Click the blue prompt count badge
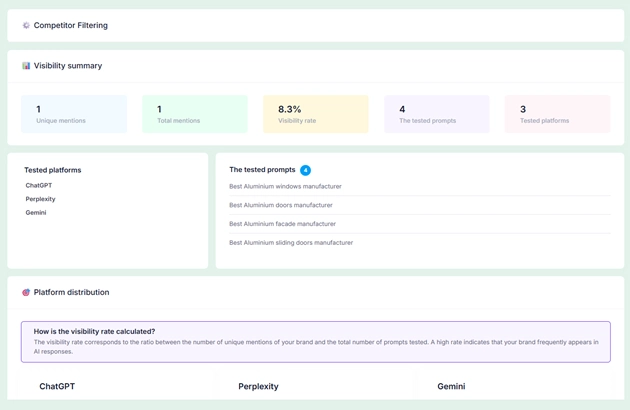The height and width of the screenshot is (410, 630). 305,170
